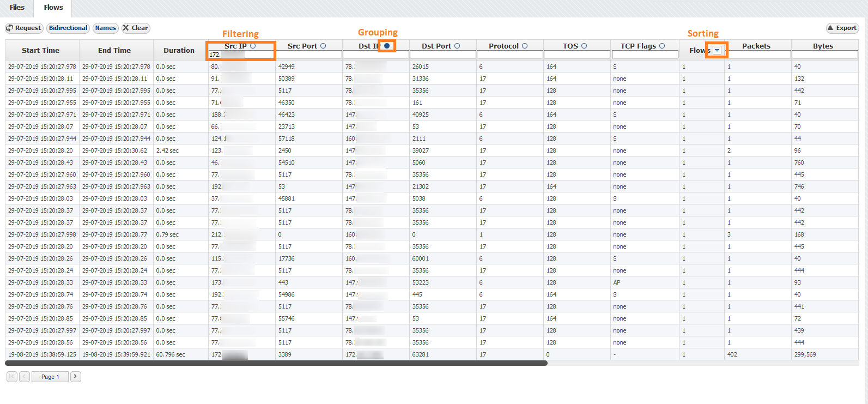The width and height of the screenshot is (868, 404).
Task: Select the Flows tab
Action: click(x=53, y=8)
